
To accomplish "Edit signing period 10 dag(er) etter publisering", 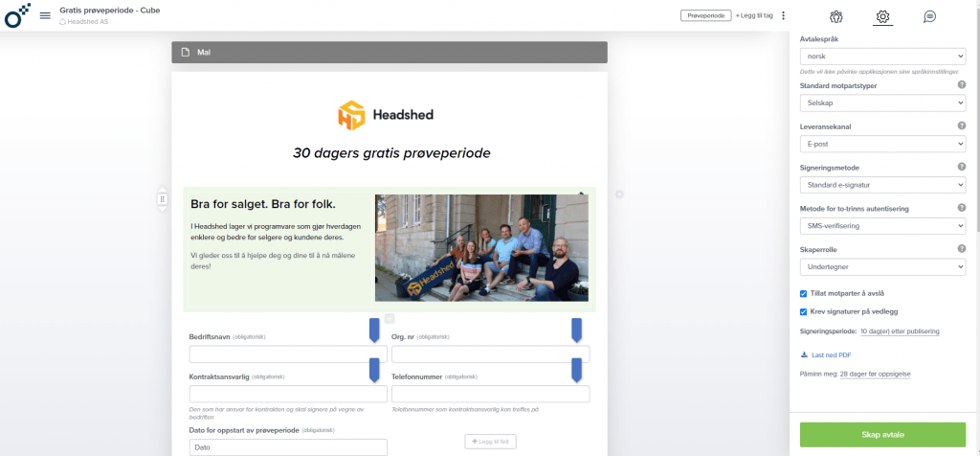I will tap(900, 331).
